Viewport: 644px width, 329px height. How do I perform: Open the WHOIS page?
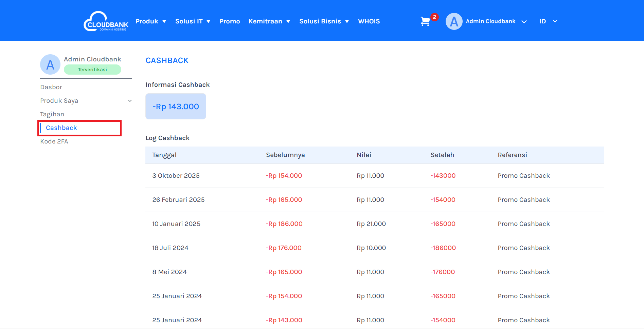[369, 21]
